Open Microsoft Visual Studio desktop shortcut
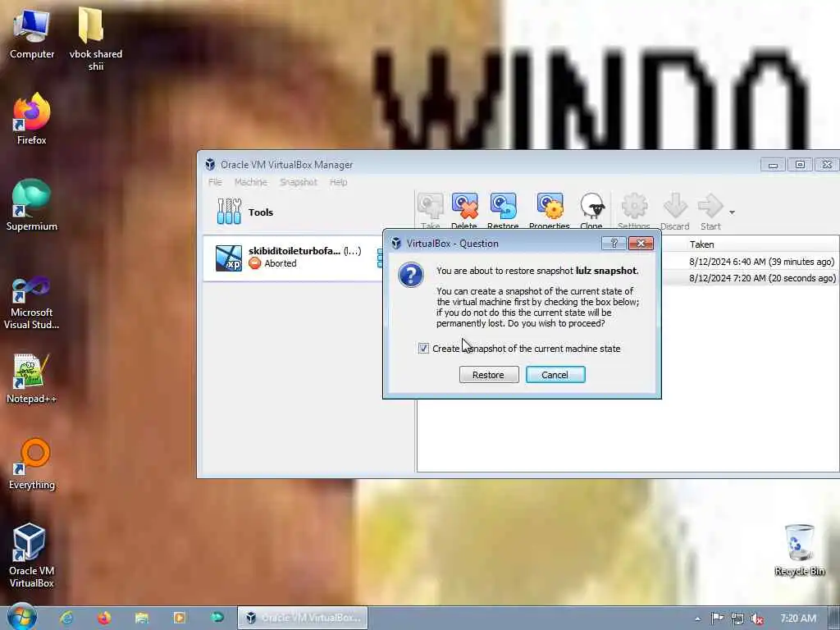This screenshot has width=840, height=630. [x=32, y=303]
